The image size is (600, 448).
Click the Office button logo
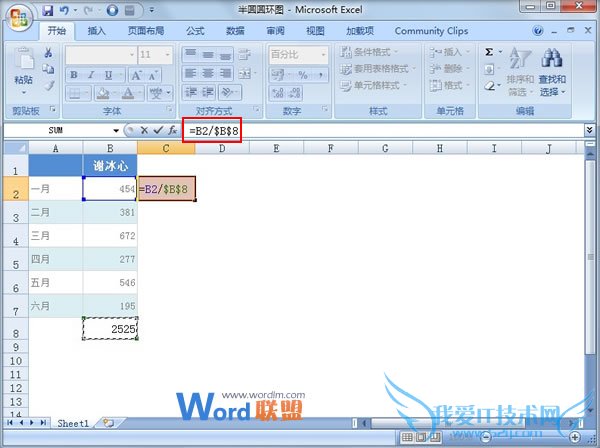coord(19,18)
